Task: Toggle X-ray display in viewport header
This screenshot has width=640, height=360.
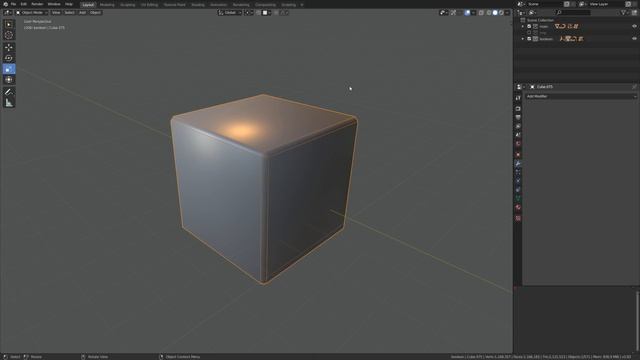Action: 481,13
